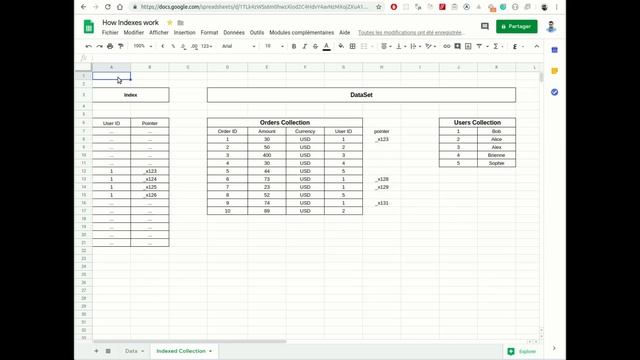The height and width of the screenshot is (360, 640).
Task: Open the Aide menu
Action: (x=344, y=33)
